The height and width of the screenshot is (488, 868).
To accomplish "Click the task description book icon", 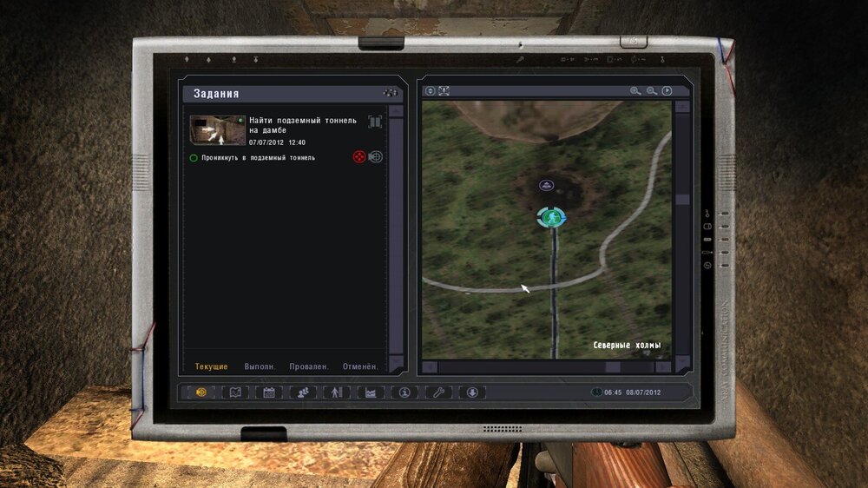I will click(375, 122).
